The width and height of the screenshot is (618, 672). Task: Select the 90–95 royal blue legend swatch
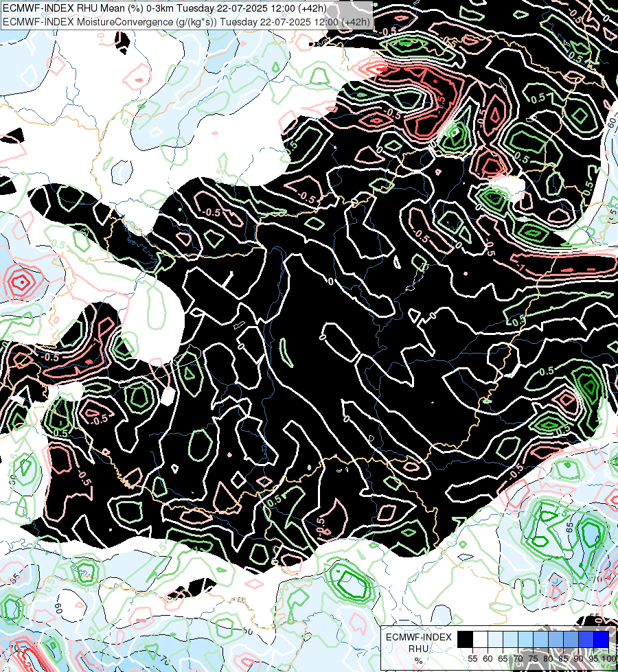(x=586, y=639)
